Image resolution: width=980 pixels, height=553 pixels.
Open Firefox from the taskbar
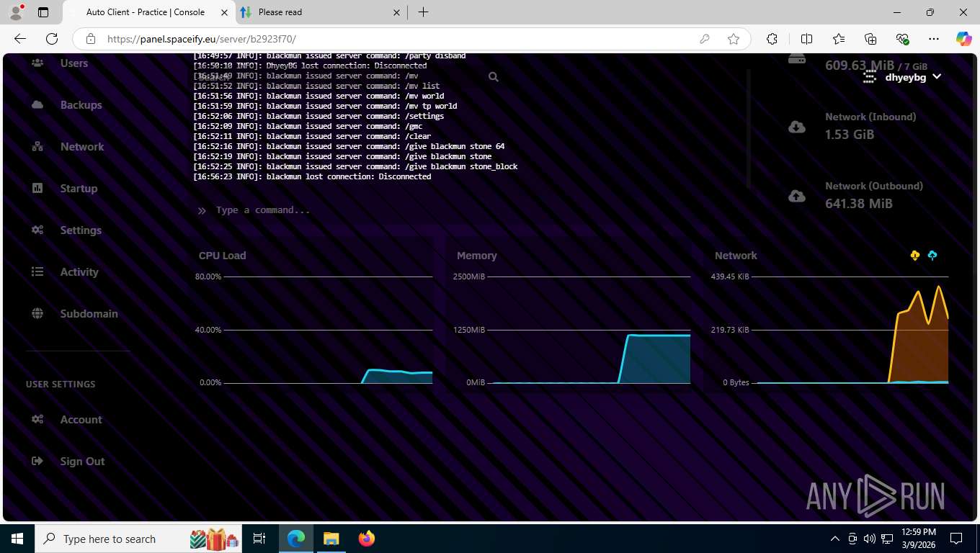tap(367, 539)
